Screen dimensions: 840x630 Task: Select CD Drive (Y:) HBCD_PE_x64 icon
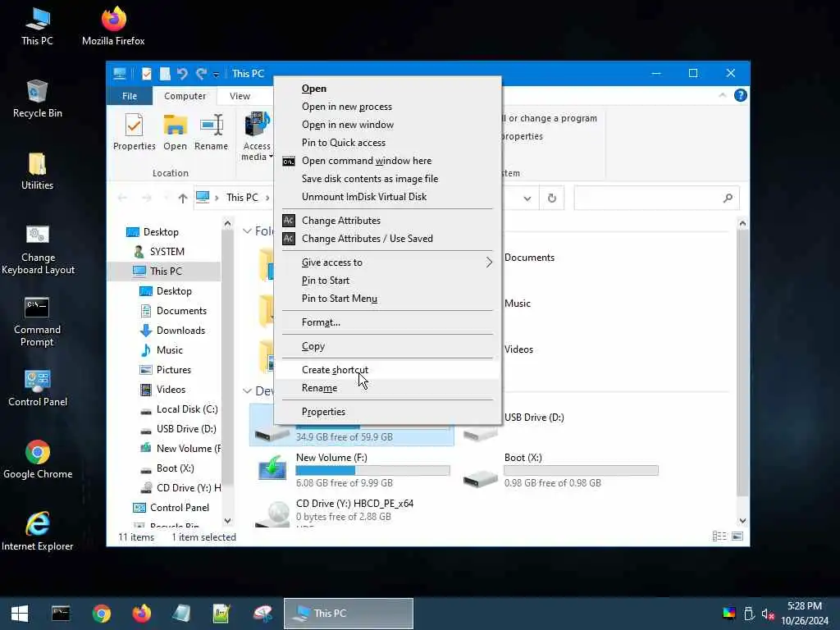[272, 514]
